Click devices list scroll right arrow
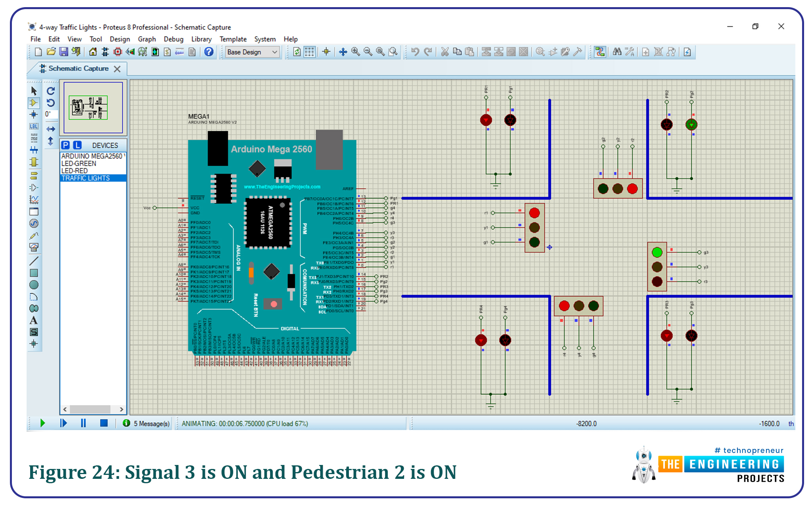This screenshot has width=812, height=509. coord(121,409)
